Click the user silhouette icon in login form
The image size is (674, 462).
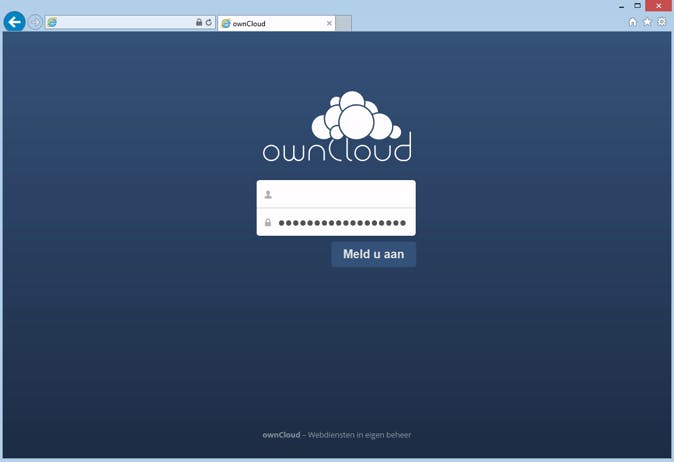coord(268,195)
